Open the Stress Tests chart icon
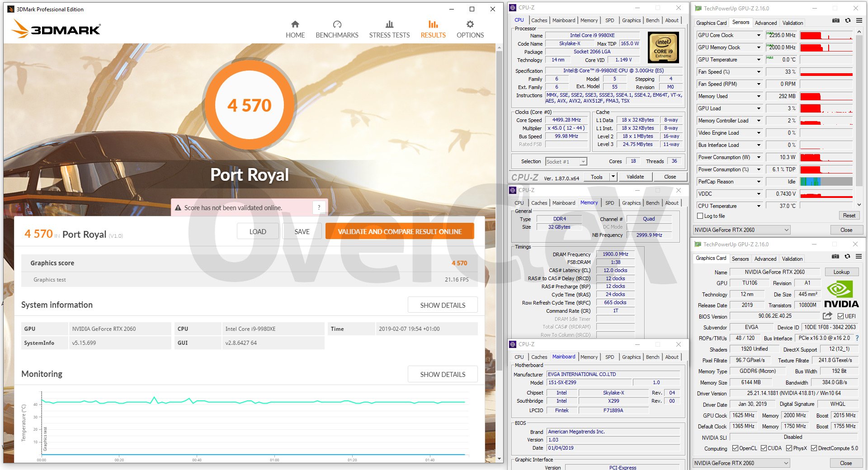 click(389, 24)
